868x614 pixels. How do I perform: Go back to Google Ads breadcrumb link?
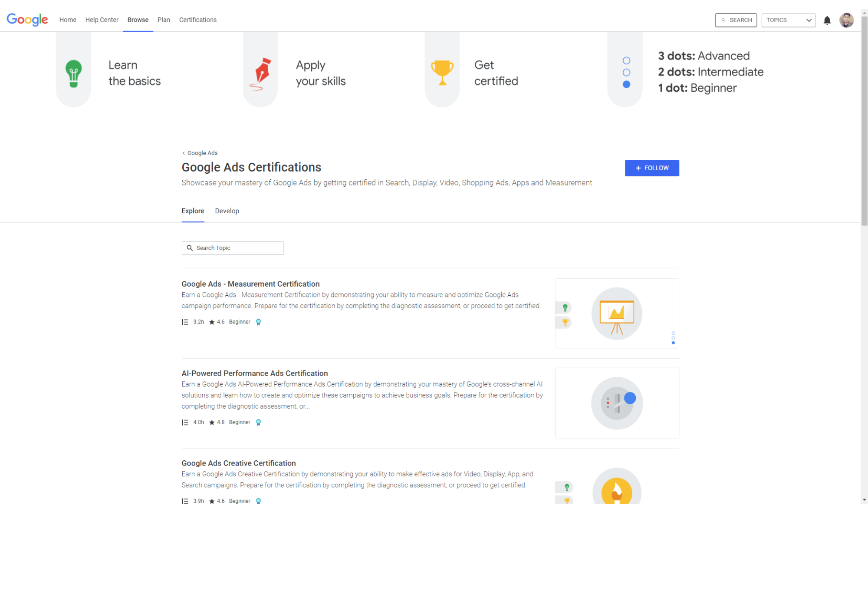coord(203,153)
